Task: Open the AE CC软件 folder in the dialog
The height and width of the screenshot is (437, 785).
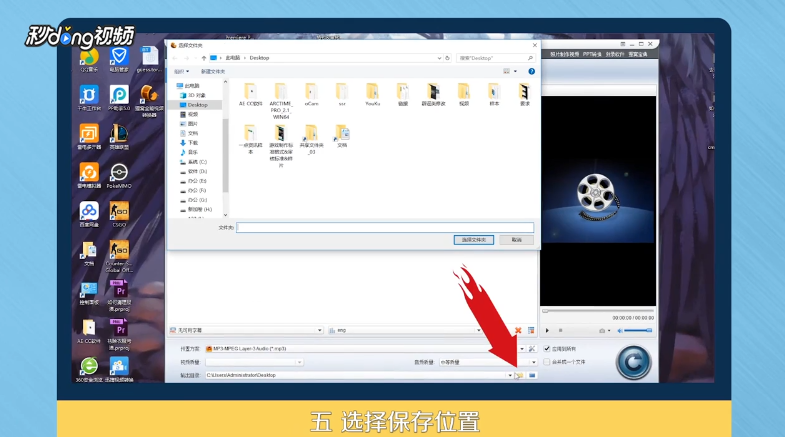Action: (250, 95)
